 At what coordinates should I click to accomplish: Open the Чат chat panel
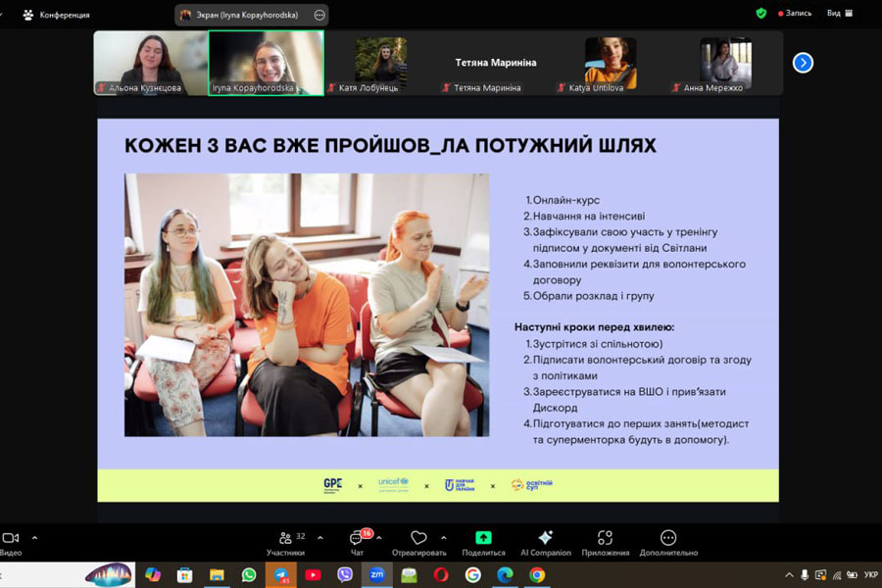tap(358, 539)
